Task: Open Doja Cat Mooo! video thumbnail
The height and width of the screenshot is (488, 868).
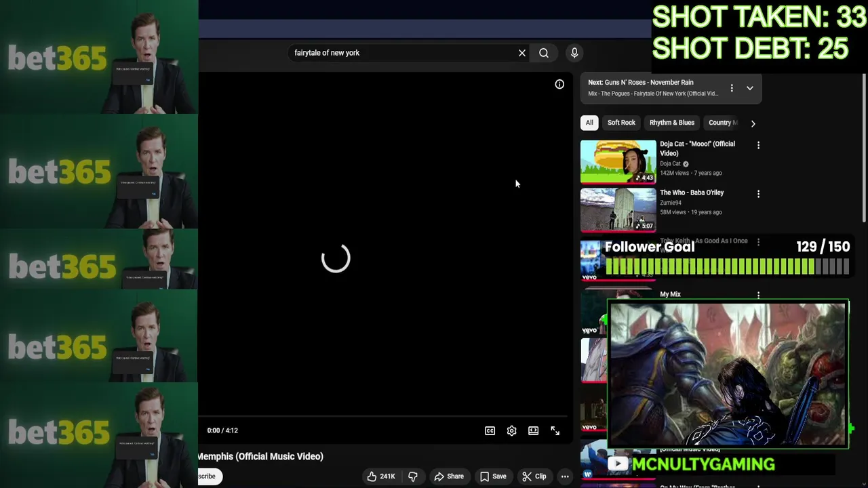Action: tap(618, 162)
